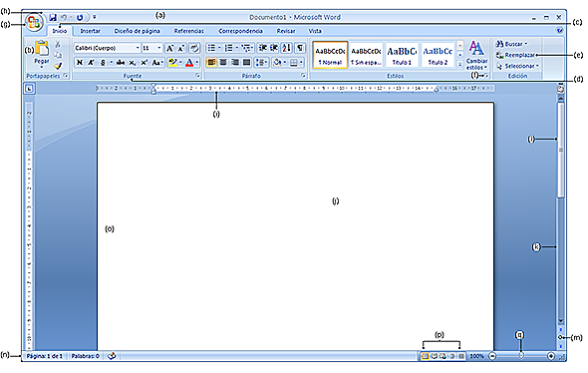Decrease paragraph indent
Screen dimensions: 588x373
(263, 48)
